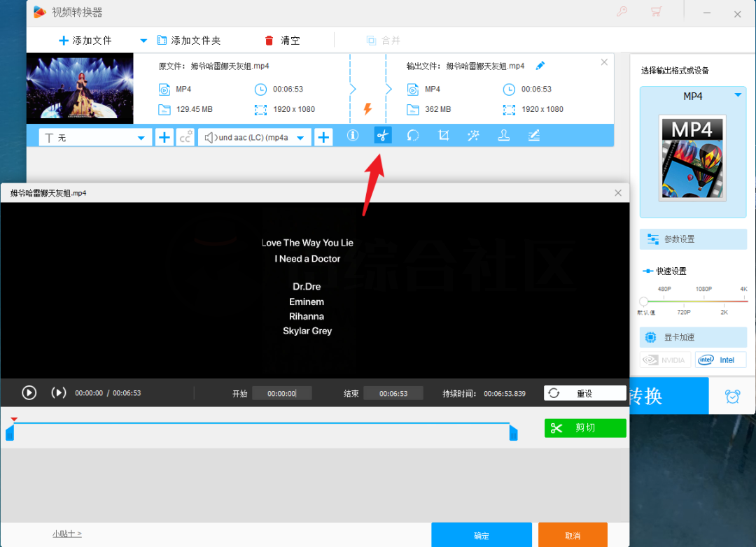Click the source size 129.45 MB
Screen dimensions: 756x547
[x=195, y=109]
